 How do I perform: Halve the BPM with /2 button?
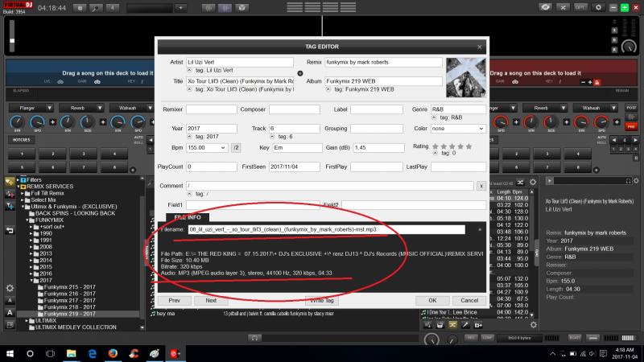point(236,148)
